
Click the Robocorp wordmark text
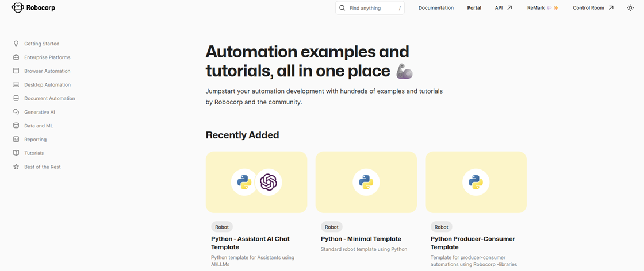(x=40, y=7)
